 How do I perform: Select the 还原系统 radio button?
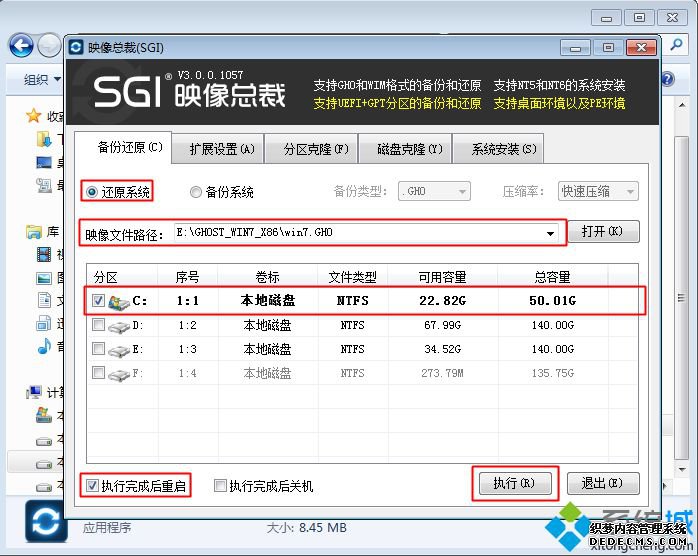[x=92, y=192]
